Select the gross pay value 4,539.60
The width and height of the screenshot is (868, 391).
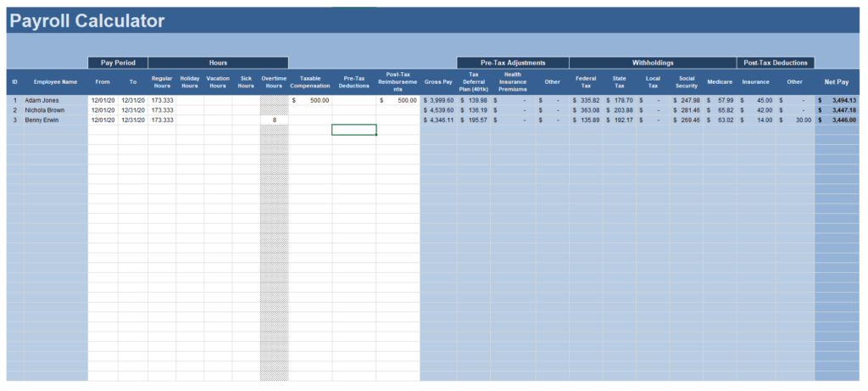(438, 110)
